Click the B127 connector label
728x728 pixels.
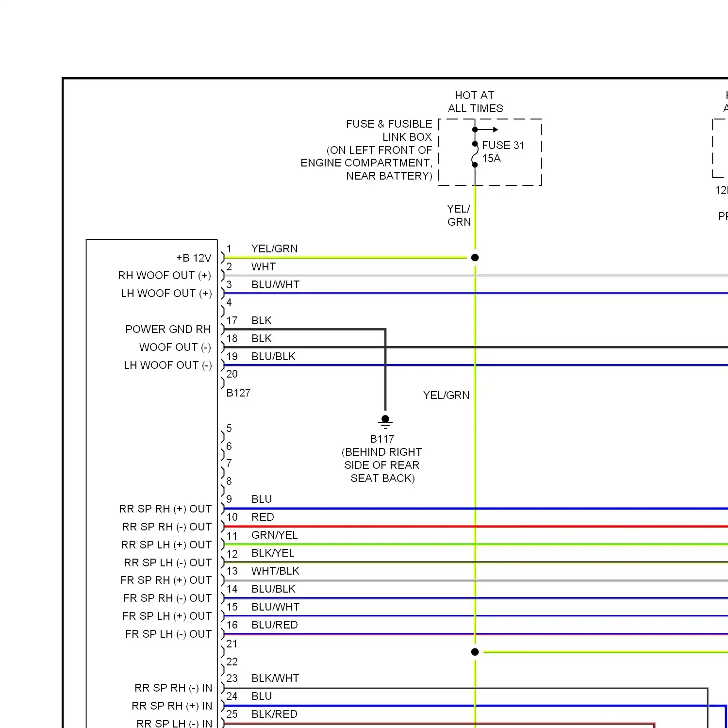pos(238,393)
